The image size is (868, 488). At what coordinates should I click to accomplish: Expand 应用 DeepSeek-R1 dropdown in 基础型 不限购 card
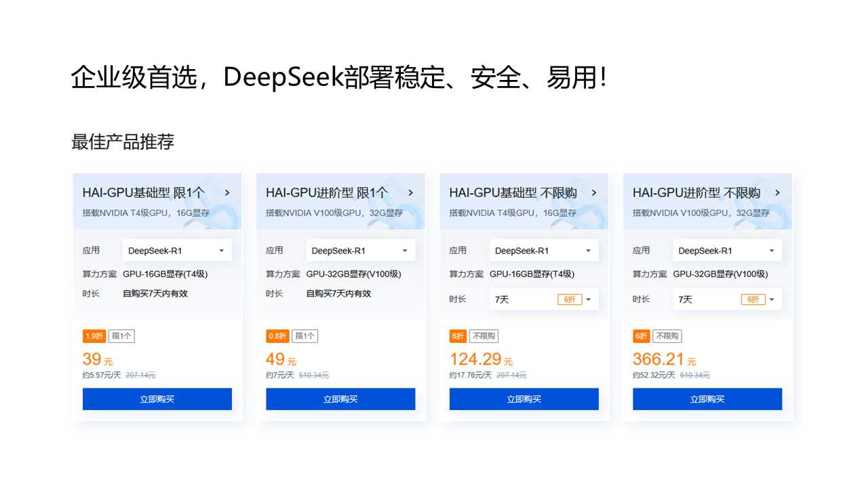(544, 250)
